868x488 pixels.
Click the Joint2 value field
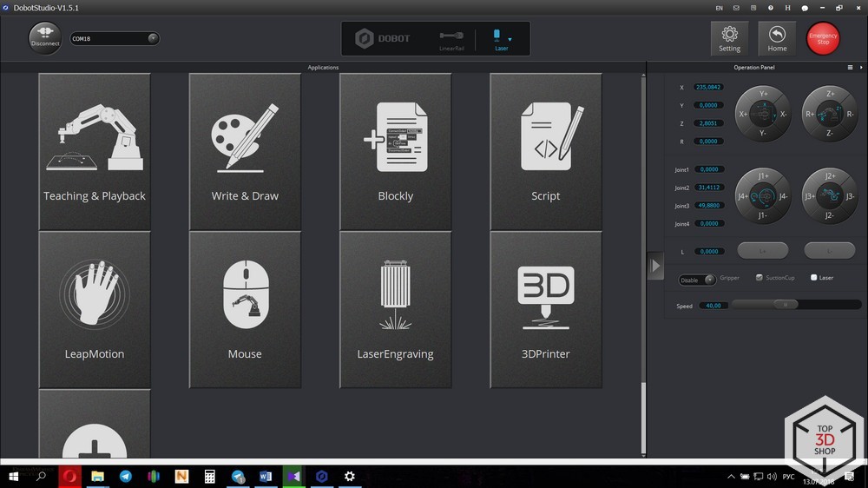pyautogui.click(x=708, y=188)
